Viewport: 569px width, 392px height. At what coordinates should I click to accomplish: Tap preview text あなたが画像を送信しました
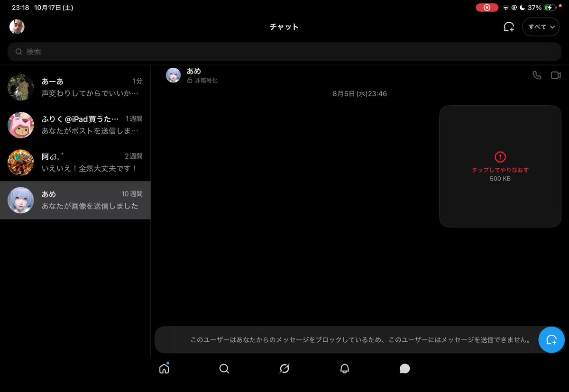pos(90,206)
